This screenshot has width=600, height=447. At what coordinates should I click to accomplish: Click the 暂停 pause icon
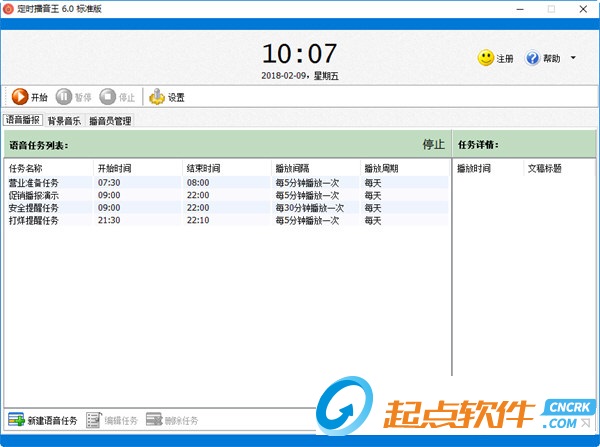64,97
